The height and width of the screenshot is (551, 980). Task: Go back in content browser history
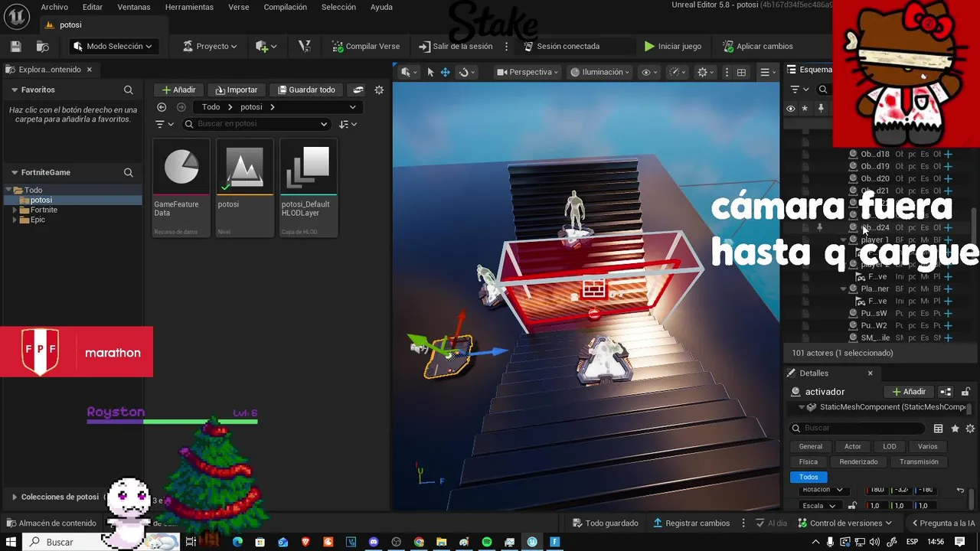(162, 107)
